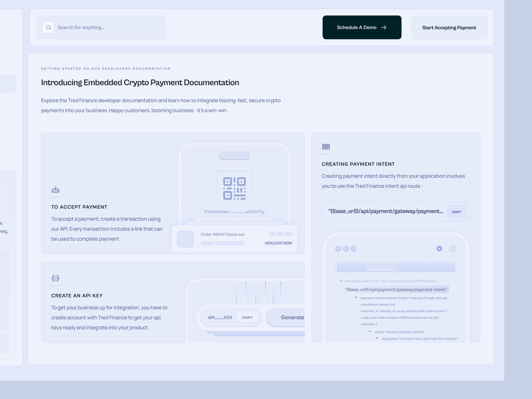Select Start Accepting Payment button

click(449, 28)
